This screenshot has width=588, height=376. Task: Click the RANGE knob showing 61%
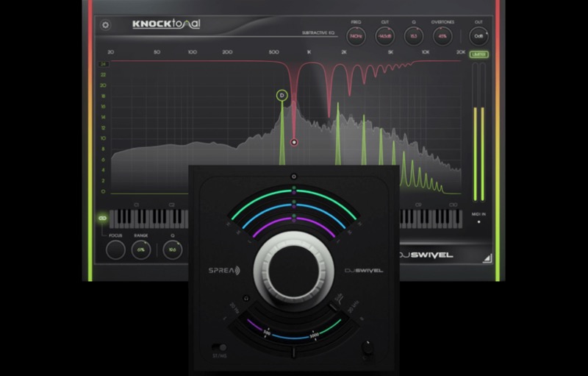(140, 249)
